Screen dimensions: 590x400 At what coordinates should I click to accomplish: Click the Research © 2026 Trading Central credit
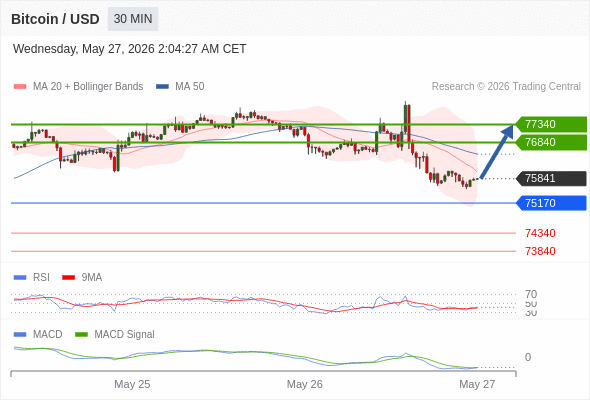506,87
